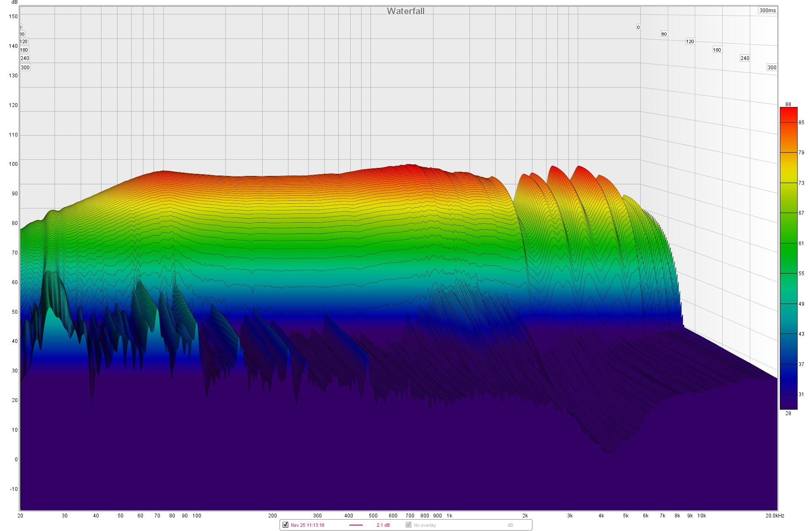This screenshot has height=531, width=812.
Task: Click the 300ms time range label
Action: 767,11
